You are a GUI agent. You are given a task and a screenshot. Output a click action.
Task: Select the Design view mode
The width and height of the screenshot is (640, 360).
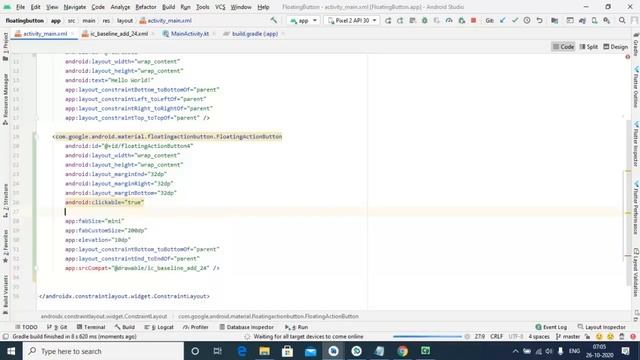(616, 47)
